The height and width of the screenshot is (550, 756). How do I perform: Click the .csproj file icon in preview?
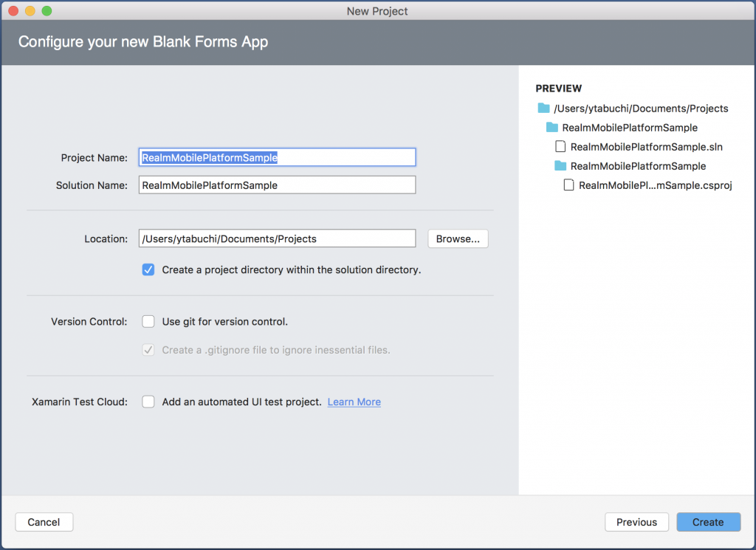pos(569,185)
